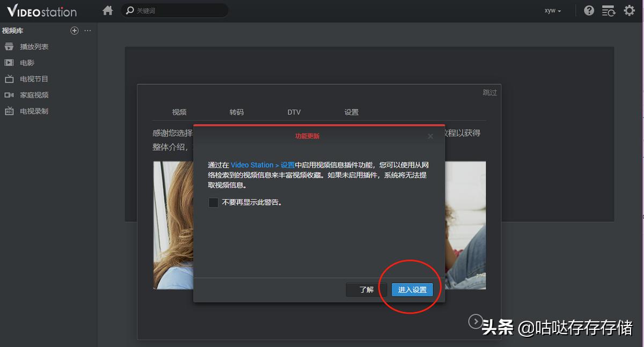Switch to the DTV tab
Image resolution: width=644 pixels, height=347 pixels.
(x=294, y=112)
